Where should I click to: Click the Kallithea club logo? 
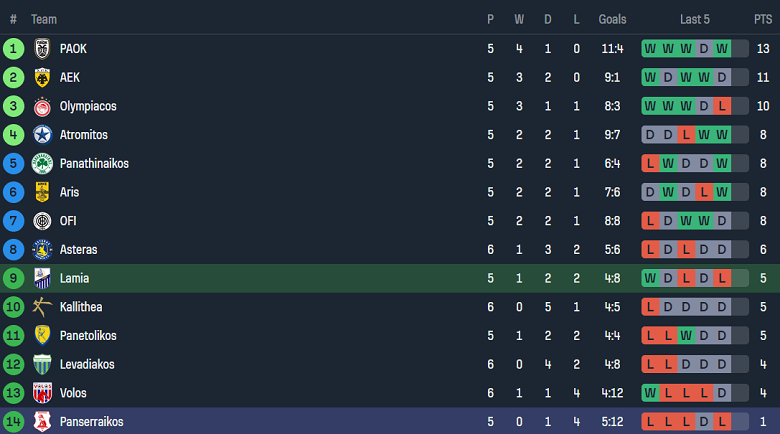pos(42,307)
